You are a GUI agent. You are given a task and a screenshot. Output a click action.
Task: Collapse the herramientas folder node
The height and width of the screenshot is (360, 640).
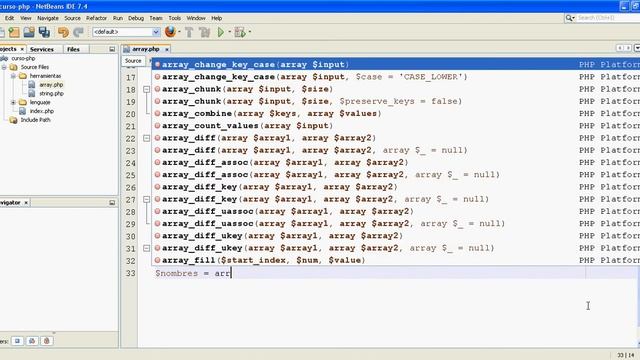click(x=13, y=76)
